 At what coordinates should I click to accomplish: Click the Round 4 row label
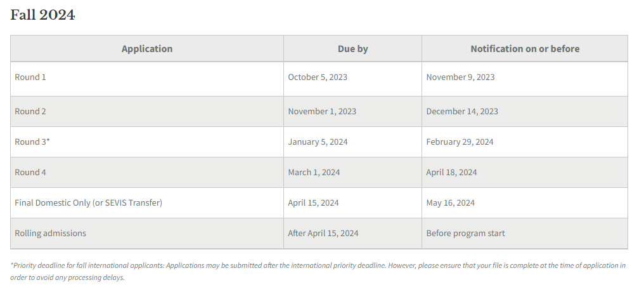tap(30, 172)
